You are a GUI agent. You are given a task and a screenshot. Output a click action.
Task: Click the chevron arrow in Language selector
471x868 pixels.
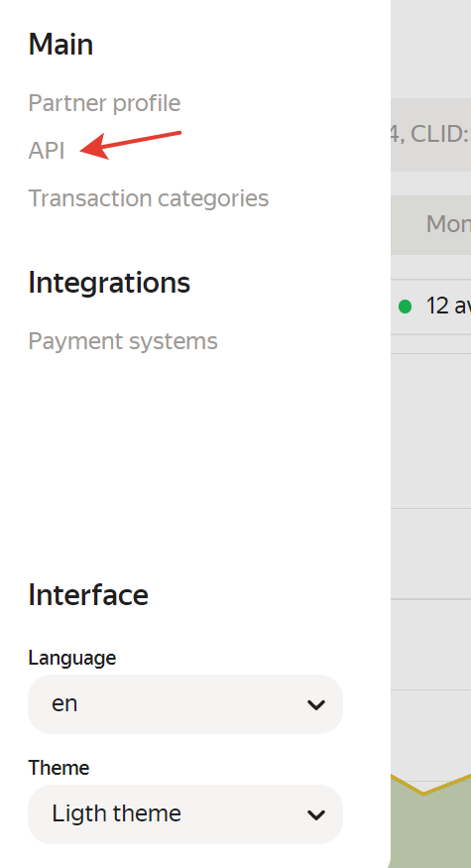pyautogui.click(x=316, y=704)
